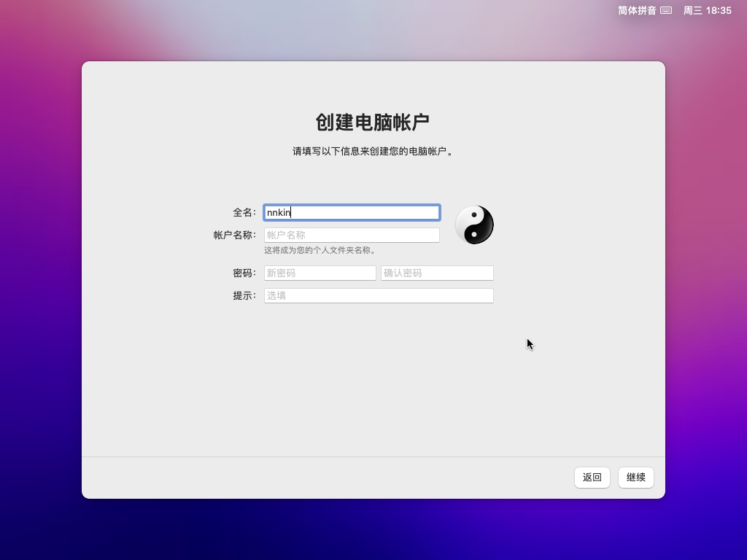Click the weekday 周三 in menu bar
The height and width of the screenshot is (560, 747).
click(692, 10)
